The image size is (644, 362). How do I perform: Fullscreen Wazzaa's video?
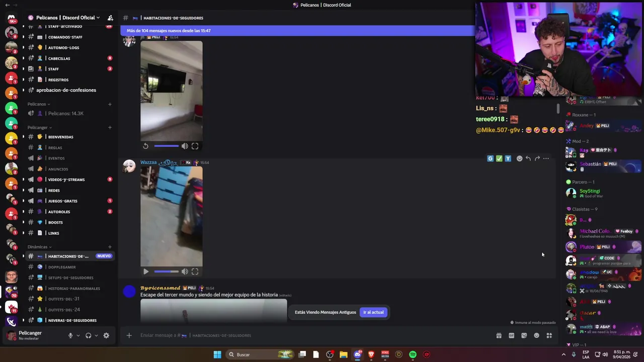coord(195,271)
